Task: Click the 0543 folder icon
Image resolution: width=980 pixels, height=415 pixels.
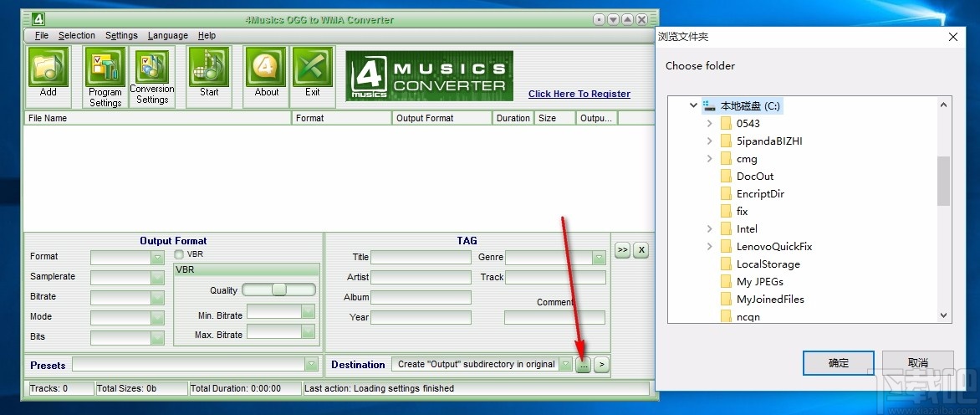Action: [x=726, y=124]
